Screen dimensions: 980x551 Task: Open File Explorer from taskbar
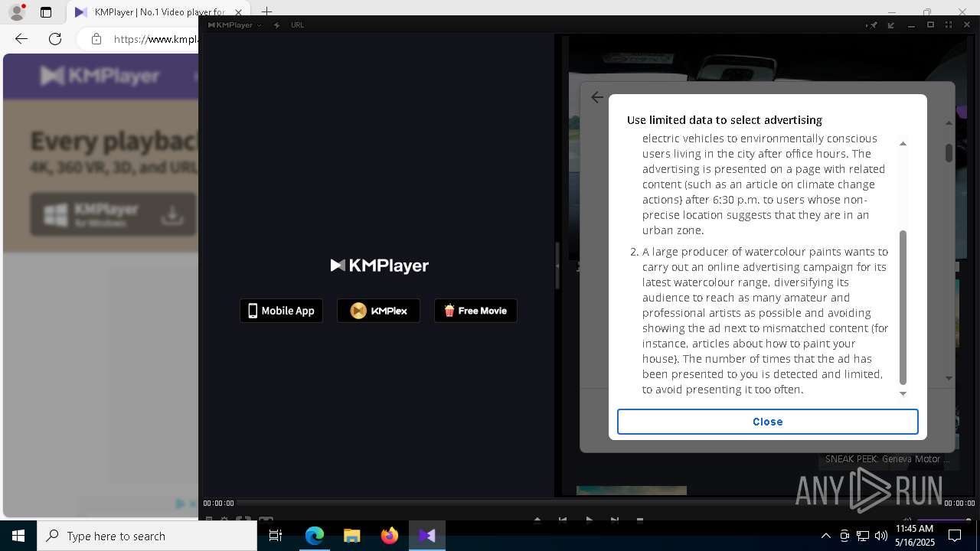tap(351, 536)
